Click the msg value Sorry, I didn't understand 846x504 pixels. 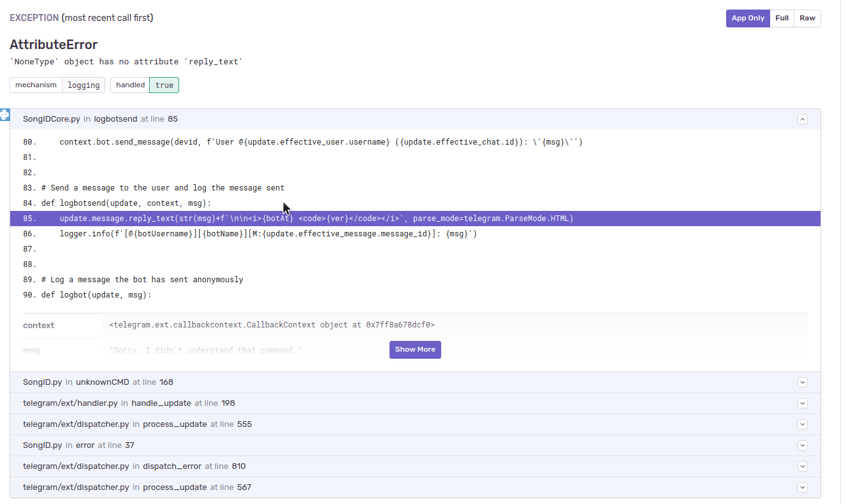pyautogui.click(x=205, y=350)
